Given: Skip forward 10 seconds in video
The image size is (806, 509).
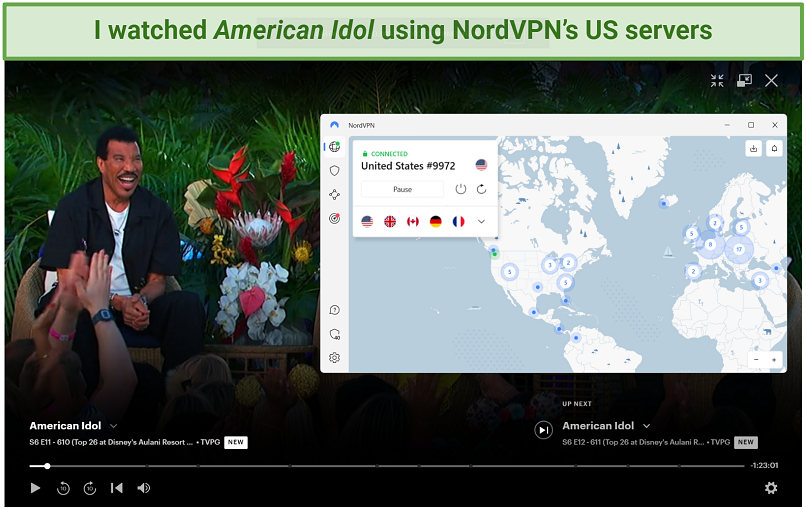Looking at the screenshot, I should click(x=90, y=488).
